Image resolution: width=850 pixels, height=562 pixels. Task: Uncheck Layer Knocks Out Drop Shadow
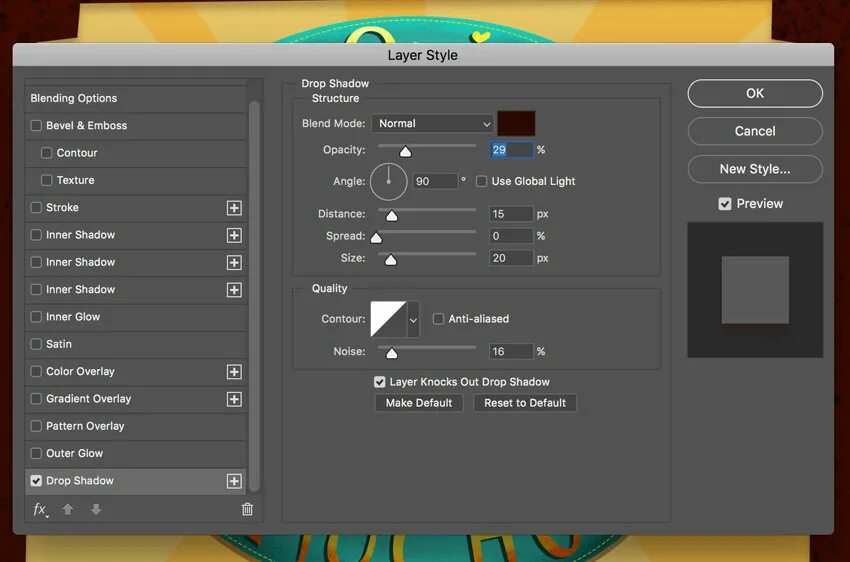[x=379, y=382]
